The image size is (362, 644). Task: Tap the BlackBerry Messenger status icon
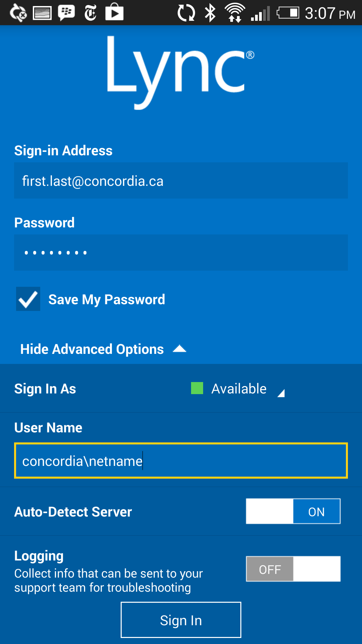(66, 13)
